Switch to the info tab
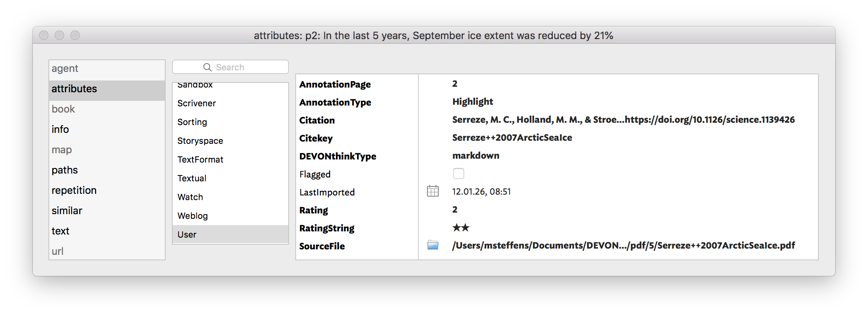Viewport: 868px width, 315px height. (x=60, y=129)
